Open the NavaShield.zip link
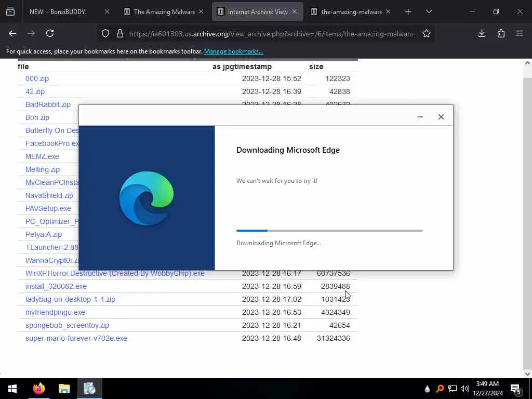 [49, 195]
